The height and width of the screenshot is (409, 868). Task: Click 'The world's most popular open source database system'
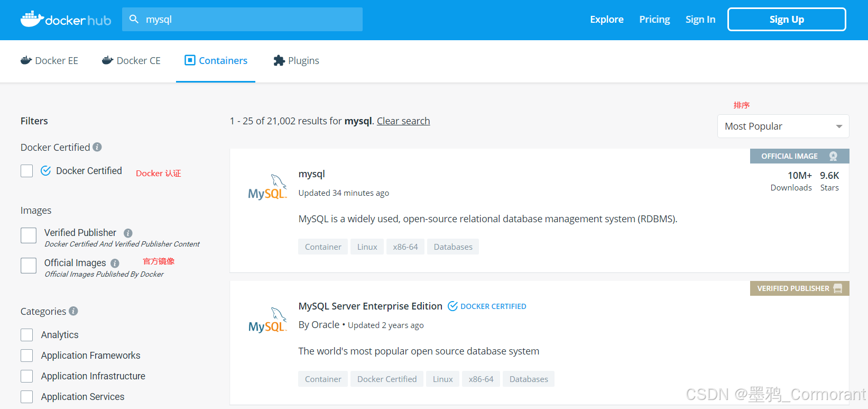(x=419, y=351)
